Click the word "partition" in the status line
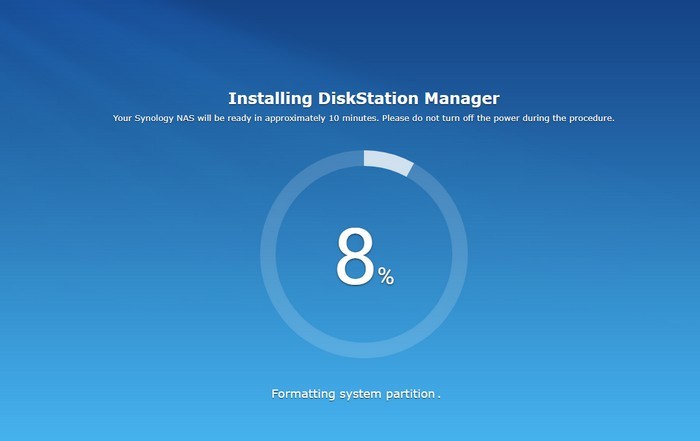The width and height of the screenshot is (700, 441). 410,394
